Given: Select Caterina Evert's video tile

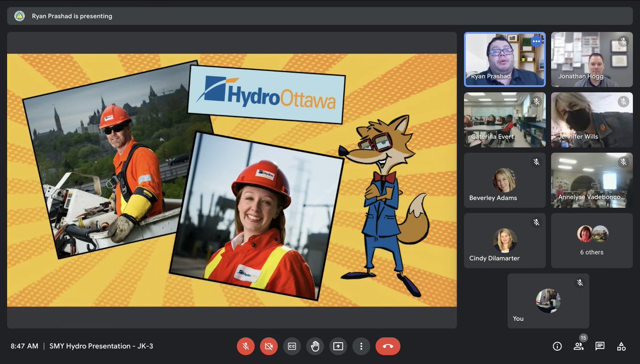Looking at the screenshot, I should coord(505,119).
